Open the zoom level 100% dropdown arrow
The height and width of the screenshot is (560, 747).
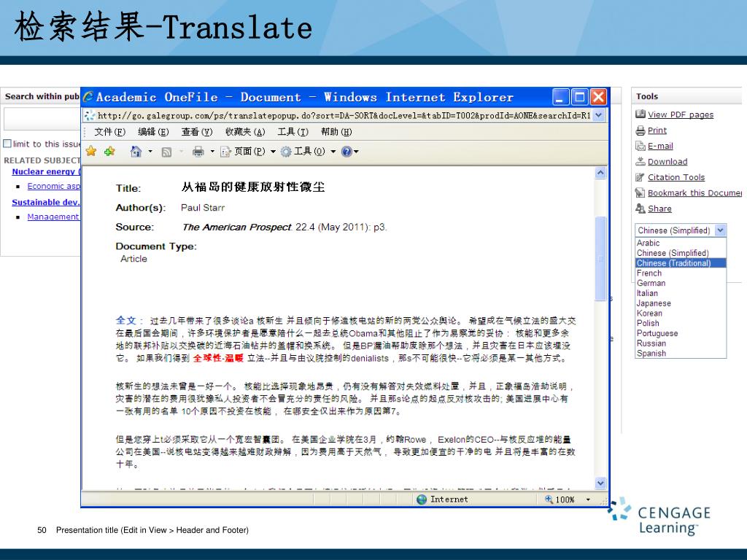(x=588, y=499)
